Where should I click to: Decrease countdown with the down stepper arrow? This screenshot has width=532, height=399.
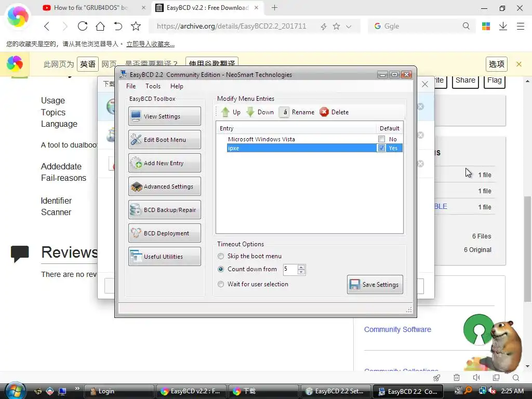(x=301, y=272)
